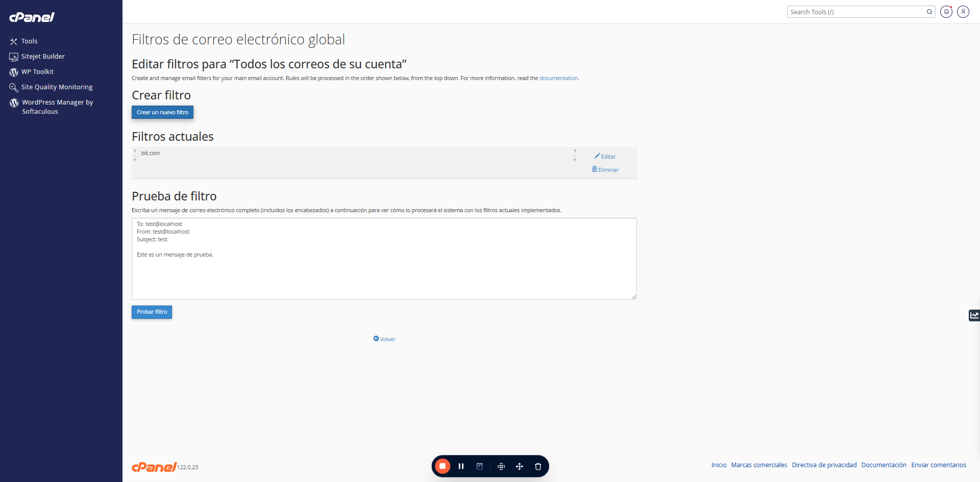Click the trash icon next to Eliminar

tap(595, 169)
